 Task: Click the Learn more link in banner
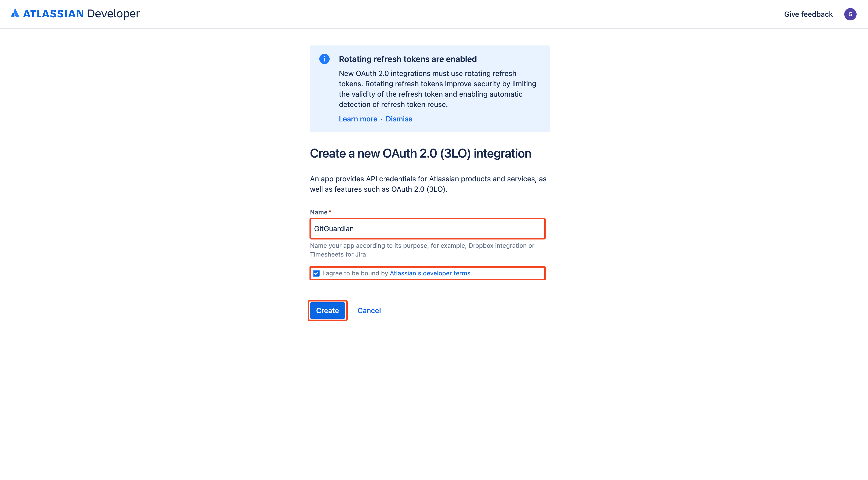(x=358, y=119)
